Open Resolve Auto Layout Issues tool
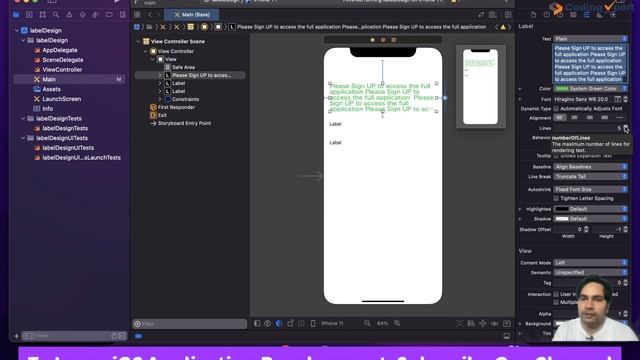The image size is (640, 360). (494, 323)
